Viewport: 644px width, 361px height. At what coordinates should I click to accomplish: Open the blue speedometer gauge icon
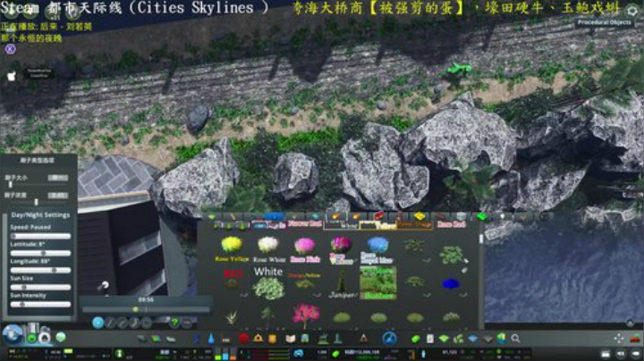389,339
